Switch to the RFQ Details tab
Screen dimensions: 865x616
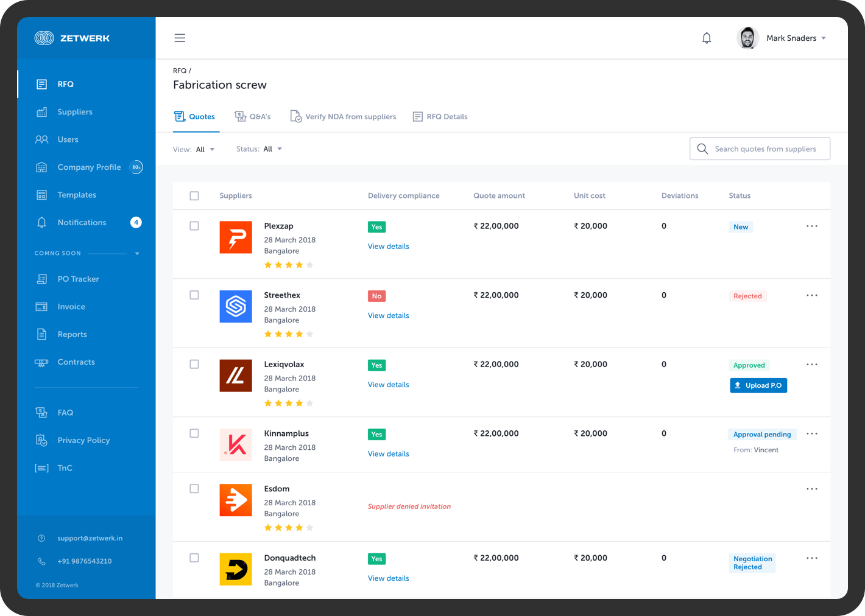[x=440, y=116]
